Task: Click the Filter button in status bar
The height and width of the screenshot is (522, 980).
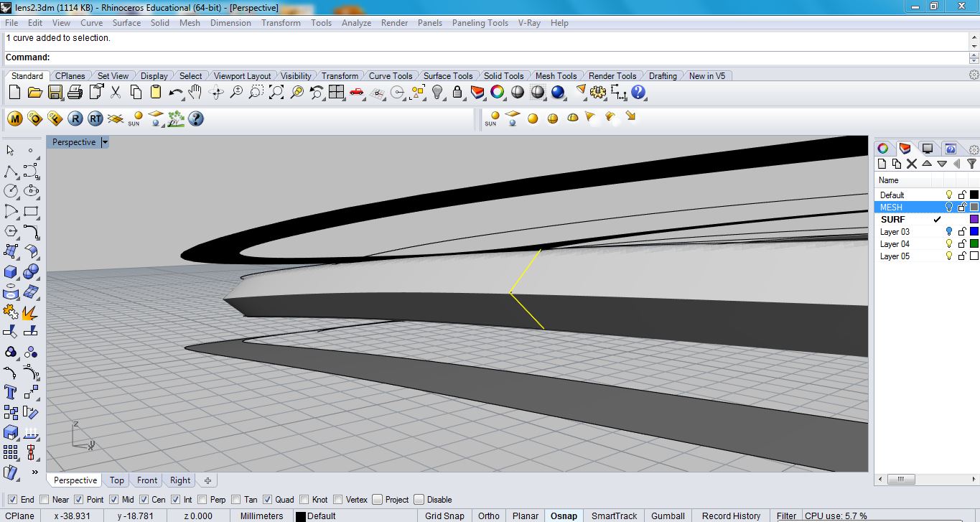Action: pyautogui.click(x=787, y=516)
